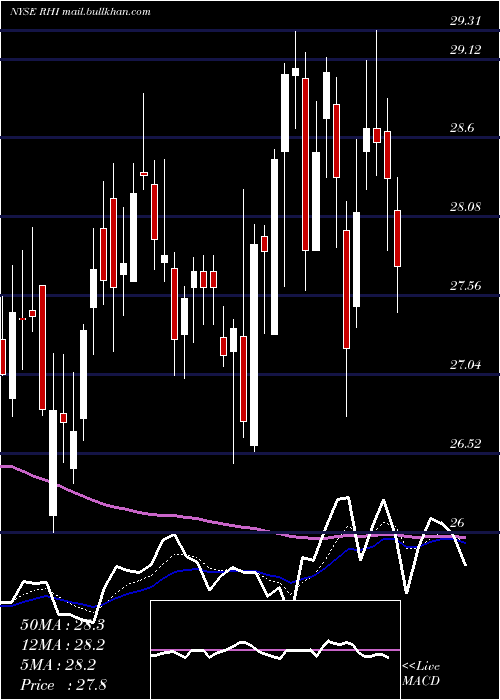
Task: Click the 50MA : 28.3 readout
Action: coord(62,625)
